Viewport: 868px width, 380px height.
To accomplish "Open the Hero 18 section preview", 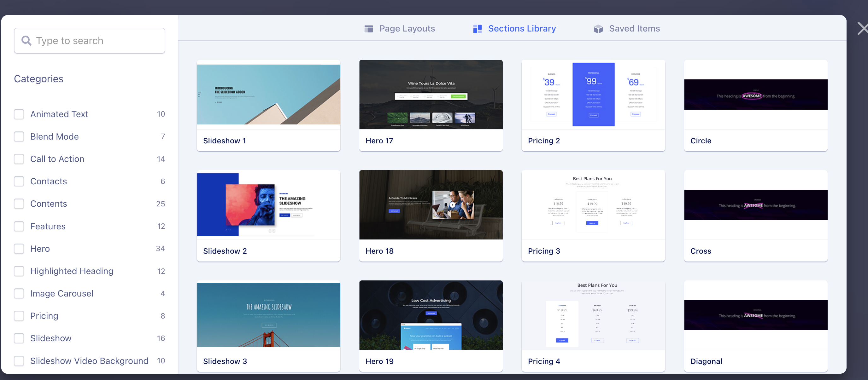I will pos(431,204).
